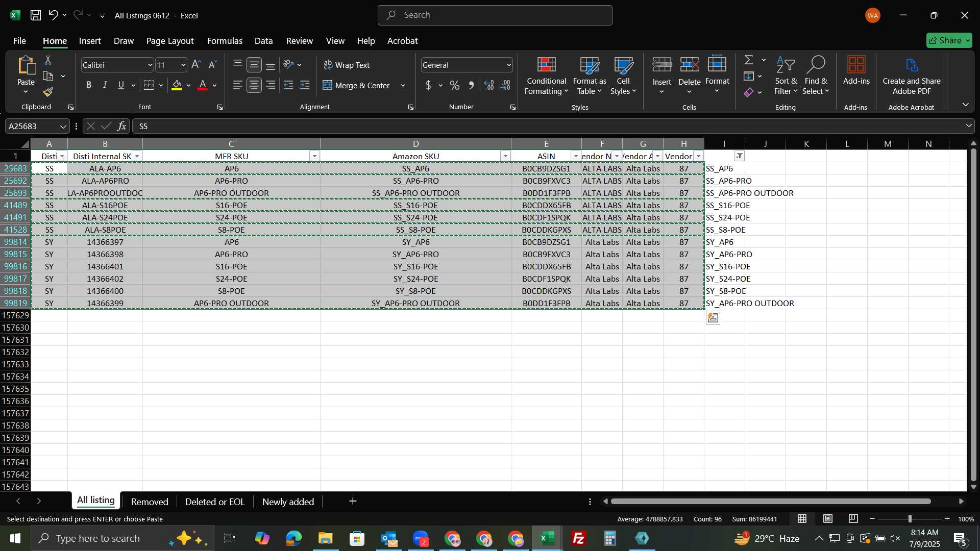Viewport: 980px width, 551px height.
Task: Open the General number format dropdown
Action: [509, 65]
